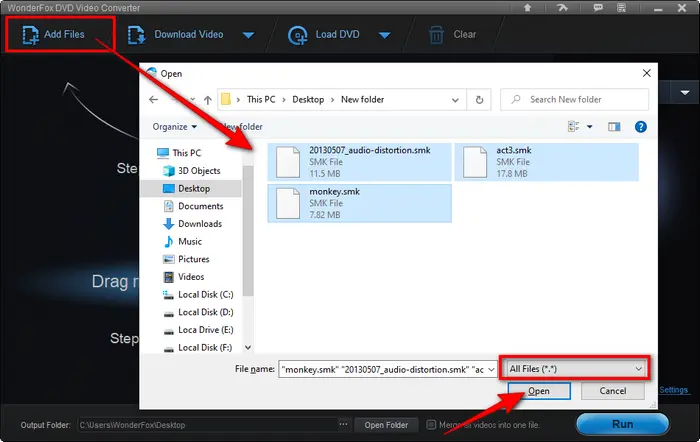Select the act3.smk file
This screenshot has height=442, width=700.
546,162
